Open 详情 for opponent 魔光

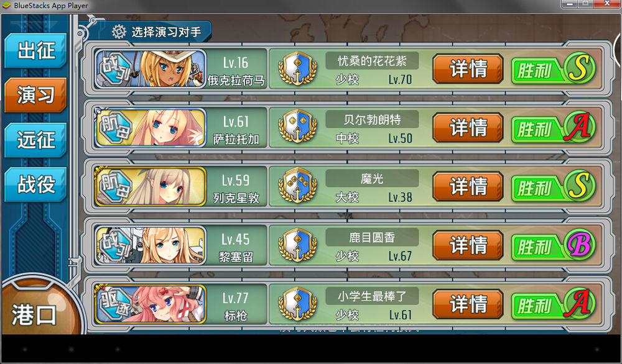coord(468,186)
